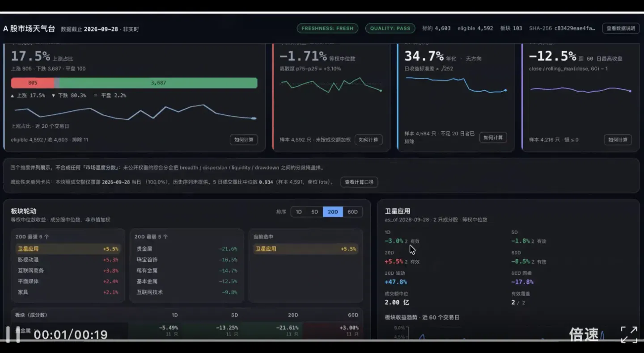
Task: Click 卫星应用 under 当前选中
Action: tap(305, 249)
